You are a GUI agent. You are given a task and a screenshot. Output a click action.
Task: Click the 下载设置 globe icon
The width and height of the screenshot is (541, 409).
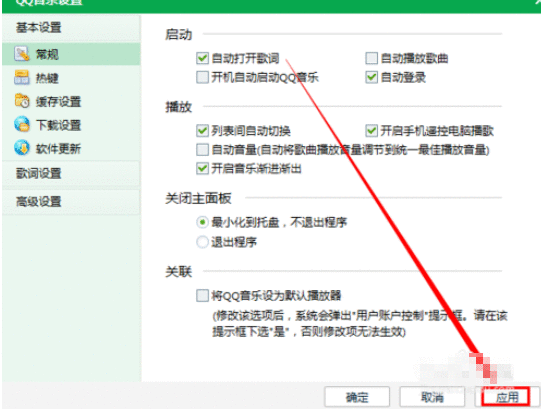(x=22, y=124)
